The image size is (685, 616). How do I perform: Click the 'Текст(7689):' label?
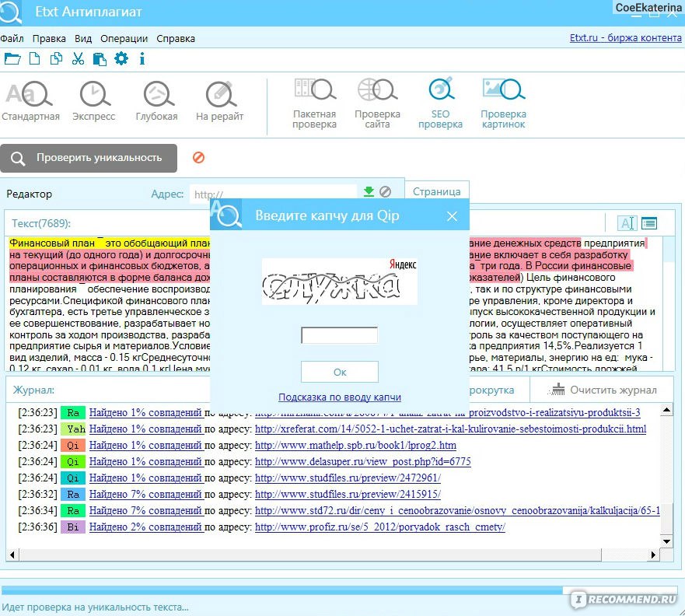(x=41, y=223)
